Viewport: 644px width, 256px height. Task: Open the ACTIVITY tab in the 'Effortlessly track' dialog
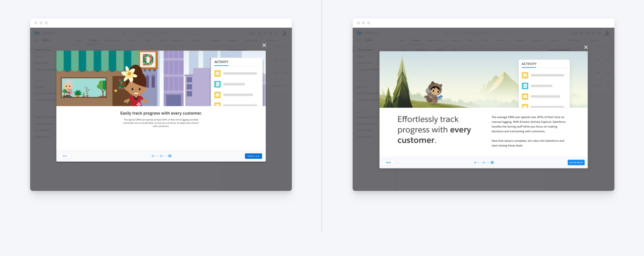point(529,64)
